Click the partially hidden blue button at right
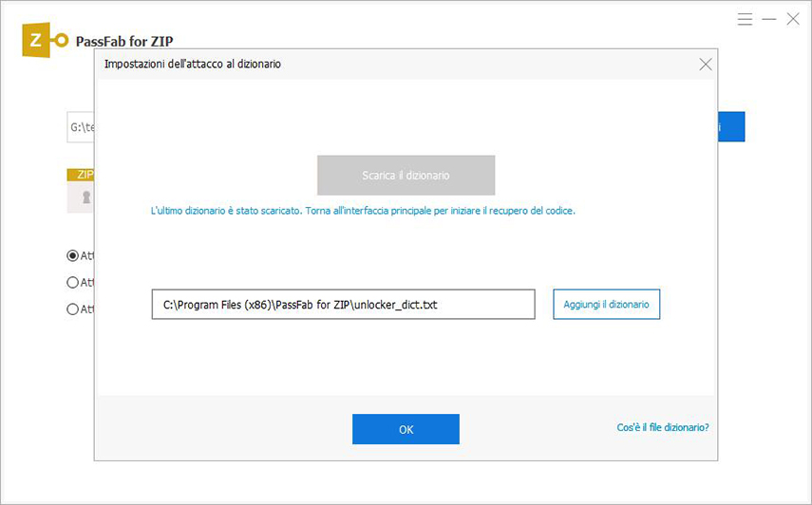The width and height of the screenshot is (812, 505). (731, 127)
